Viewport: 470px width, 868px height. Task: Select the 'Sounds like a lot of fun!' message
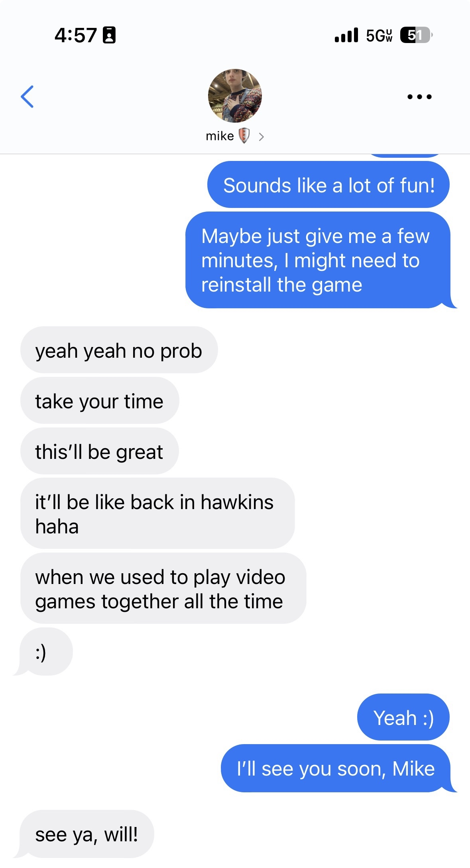328,184
